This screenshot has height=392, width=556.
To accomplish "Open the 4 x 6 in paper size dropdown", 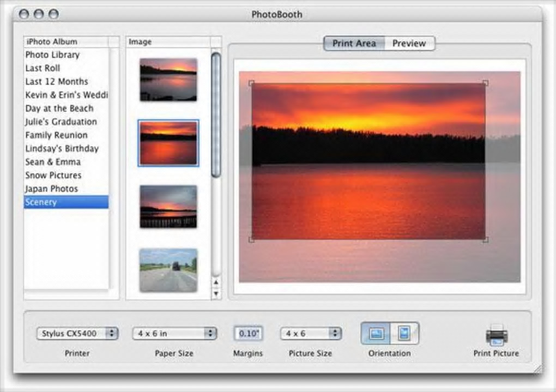I will click(x=174, y=334).
